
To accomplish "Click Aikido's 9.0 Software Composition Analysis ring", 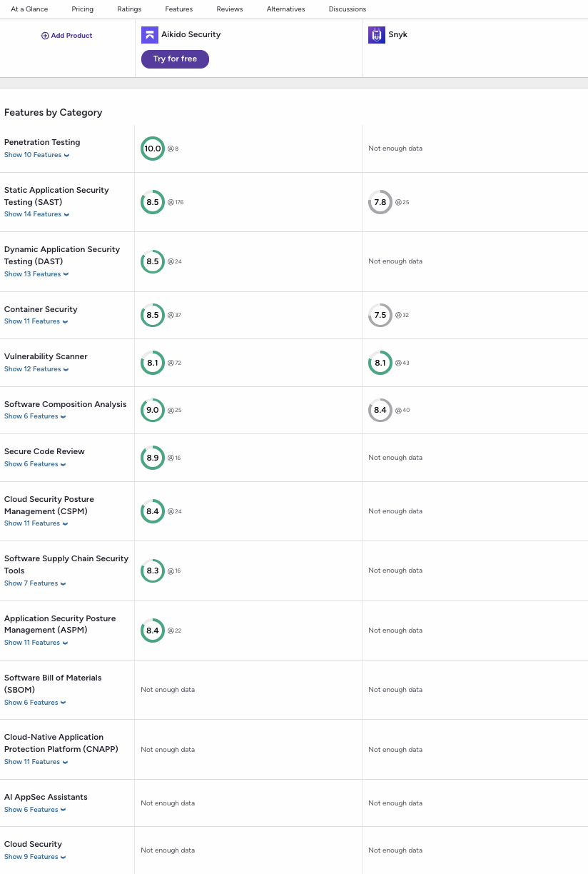I will coord(153,410).
